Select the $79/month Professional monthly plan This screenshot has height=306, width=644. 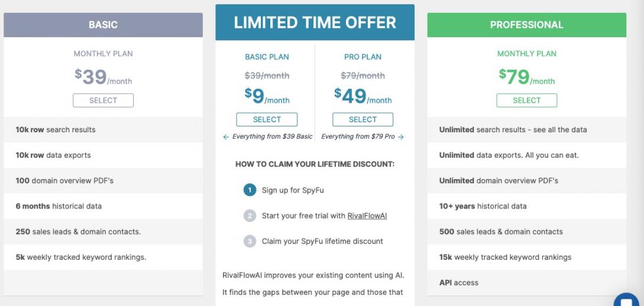point(526,100)
